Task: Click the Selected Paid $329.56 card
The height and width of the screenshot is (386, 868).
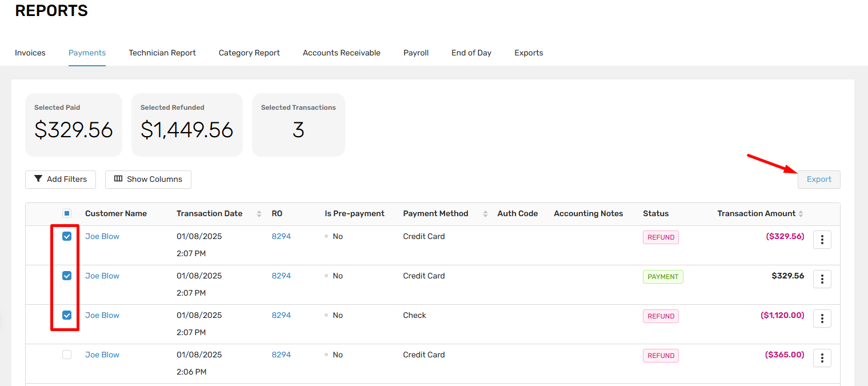Action: [74, 125]
